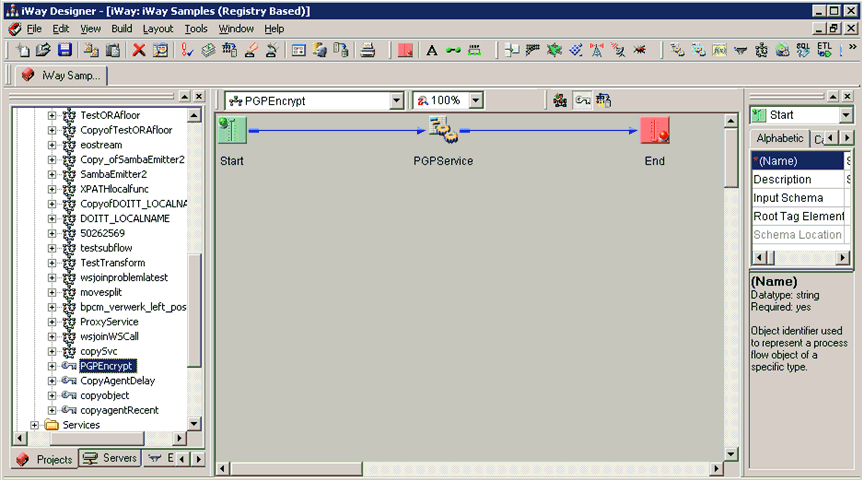Click the iWay Samp... document tab
The height and width of the screenshot is (480, 862).
pyautogui.click(x=61, y=75)
